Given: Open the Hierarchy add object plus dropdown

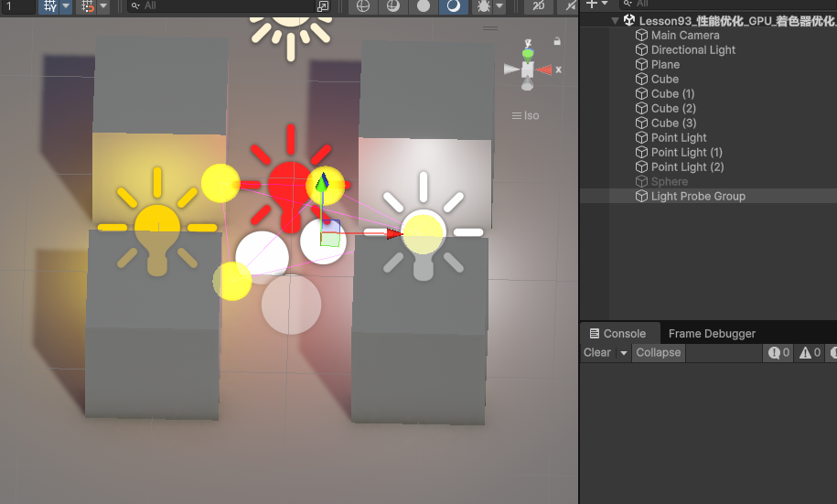Looking at the screenshot, I should 596,5.
